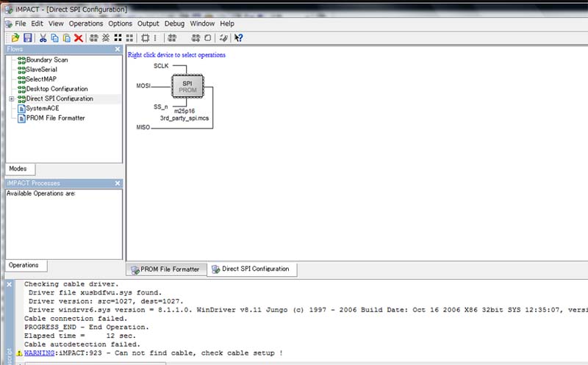588x365 pixels.
Task: Select PROM File Formatter in Flows tree
Action: (56, 118)
